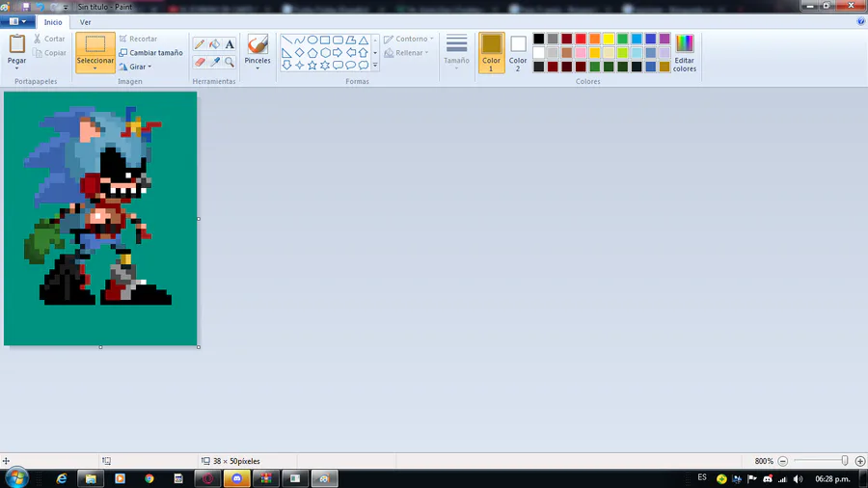Click the pixel art canvas image
Image resolution: width=868 pixels, height=488 pixels.
click(x=100, y=219)
